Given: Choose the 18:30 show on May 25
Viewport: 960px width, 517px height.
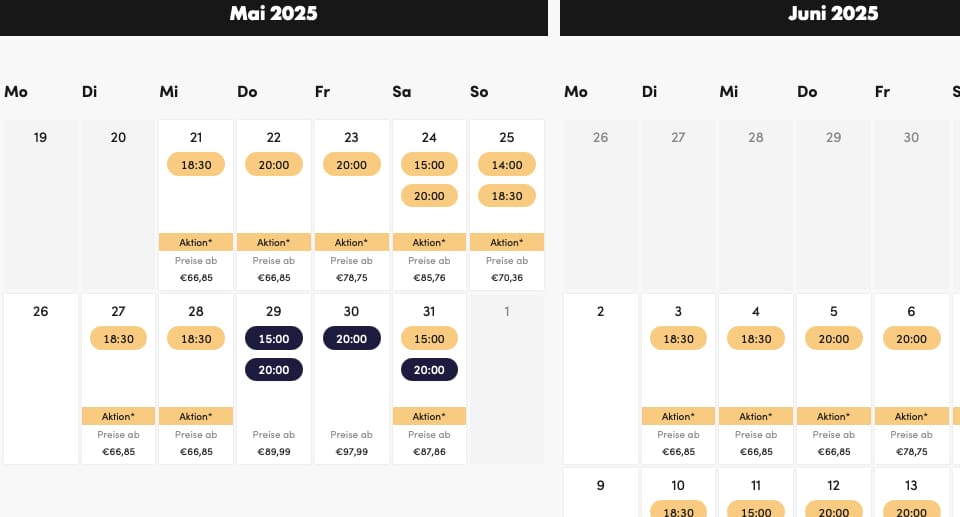Looking at the screenshot, I should click(507, 195).
